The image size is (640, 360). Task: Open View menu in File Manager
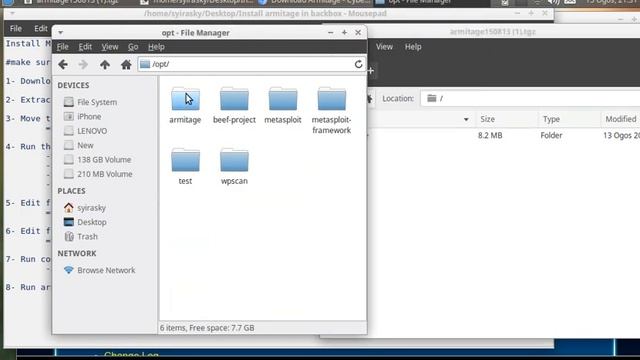(x=110, y=47)
